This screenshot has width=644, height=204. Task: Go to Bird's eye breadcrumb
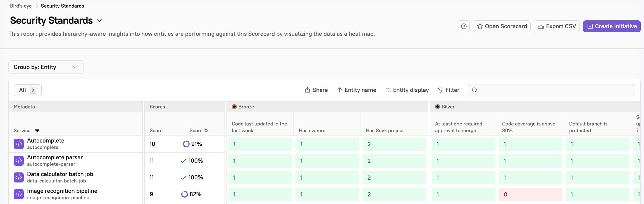[21, 6]
